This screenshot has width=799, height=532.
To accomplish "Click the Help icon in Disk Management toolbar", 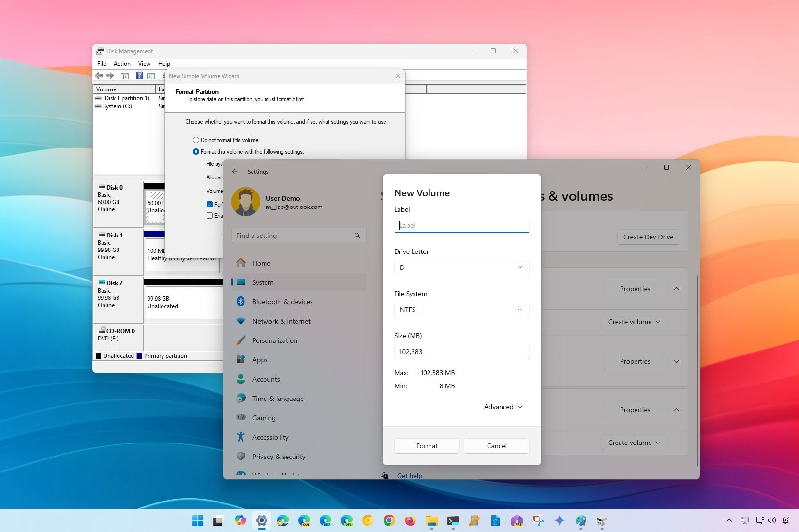I will 139,76.
